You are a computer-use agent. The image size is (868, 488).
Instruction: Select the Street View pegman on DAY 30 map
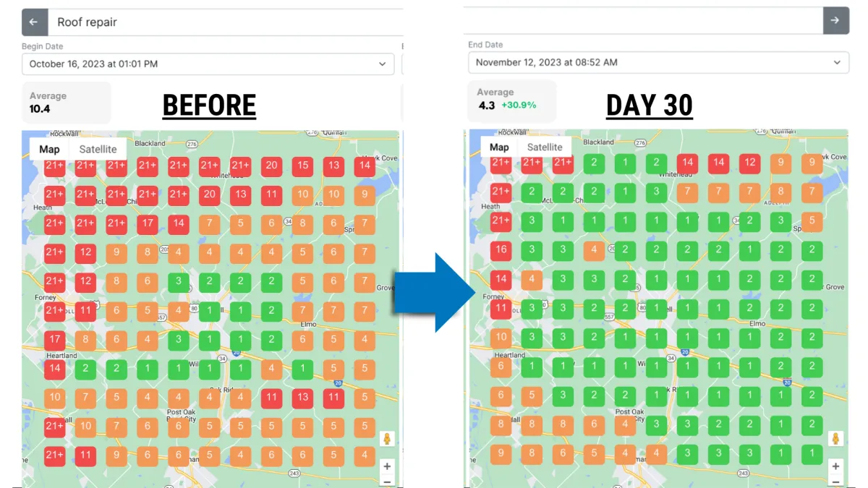click(x=836, y=440)
